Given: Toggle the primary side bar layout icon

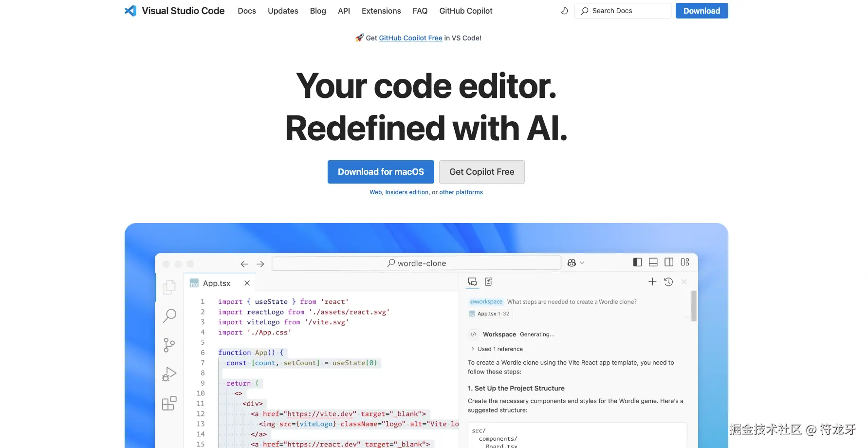Looking at the screenshot, I should click(637, 262).
